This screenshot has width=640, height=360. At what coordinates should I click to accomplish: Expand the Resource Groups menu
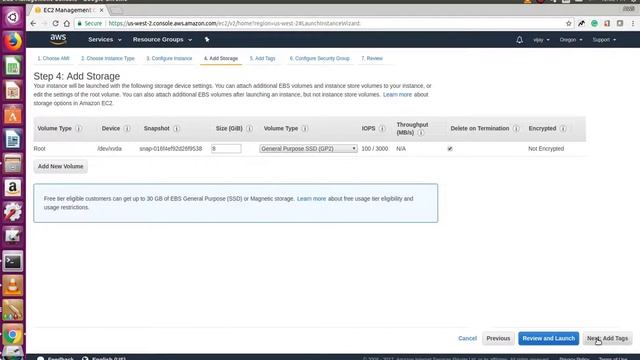(162, 40)
